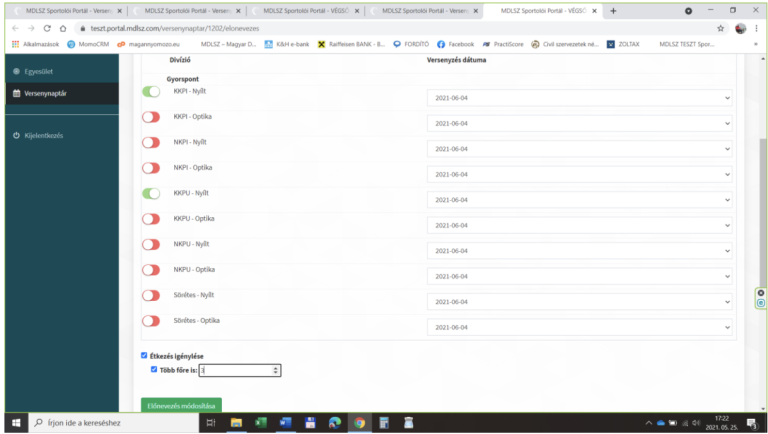Bookmark this page with the star icon
Viewport: 768px width, 434px height.
pyautogui.click(x=720, y=28)
